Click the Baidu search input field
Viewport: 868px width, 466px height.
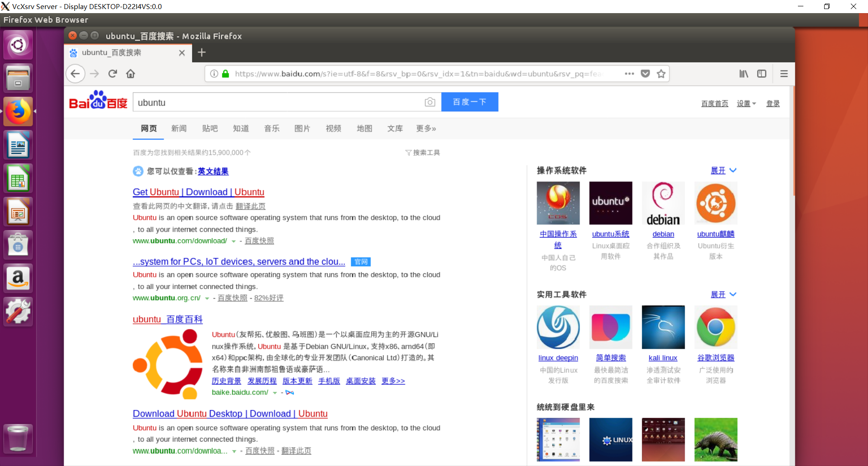click(x=278, y=103)
